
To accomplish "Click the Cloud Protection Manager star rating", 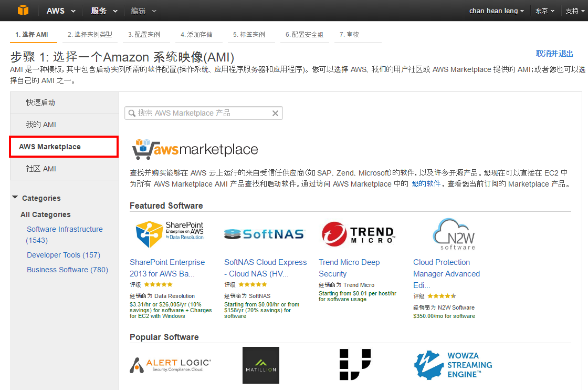I will tap(442, 296).
